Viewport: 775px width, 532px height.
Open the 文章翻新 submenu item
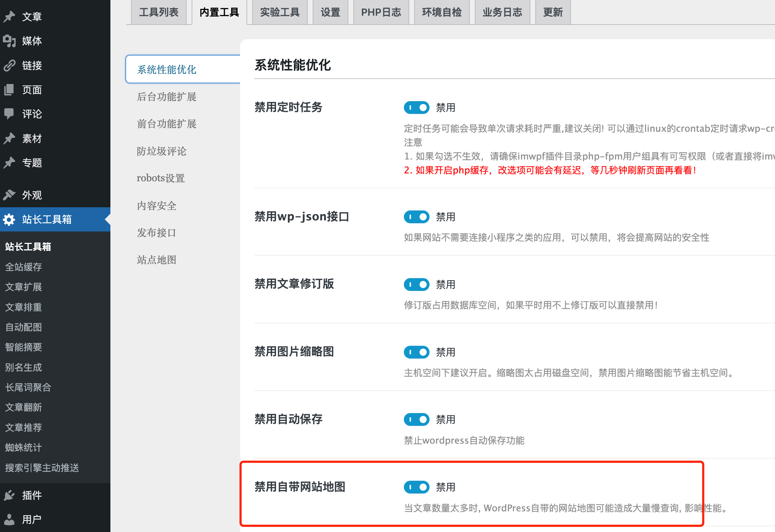[24, 407]
